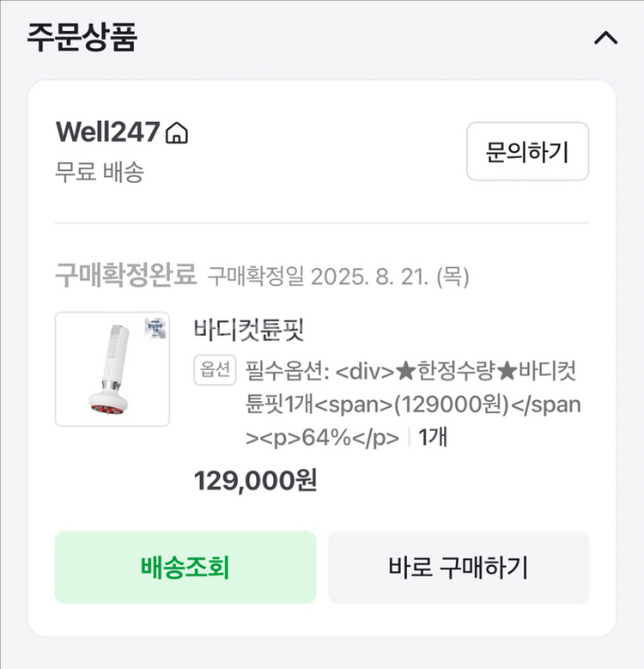Click the 옵션 option badge

click(215, 370)
